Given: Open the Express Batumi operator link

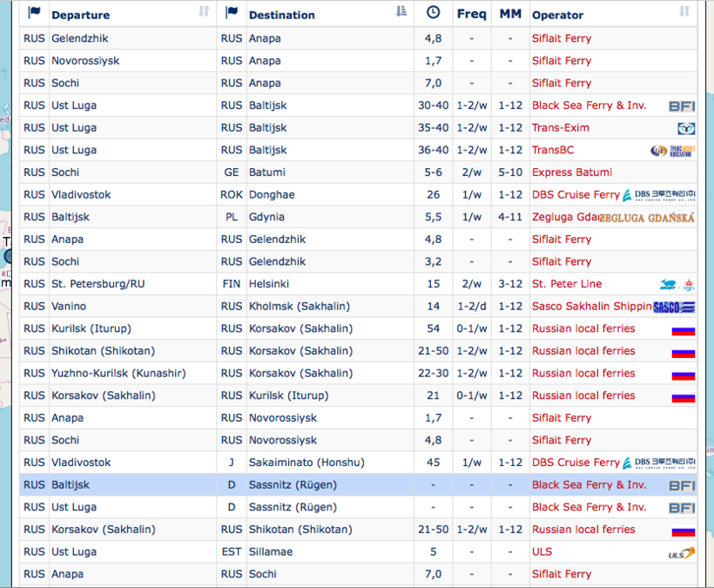Looking at the screenshot, I should click(572, 172).
